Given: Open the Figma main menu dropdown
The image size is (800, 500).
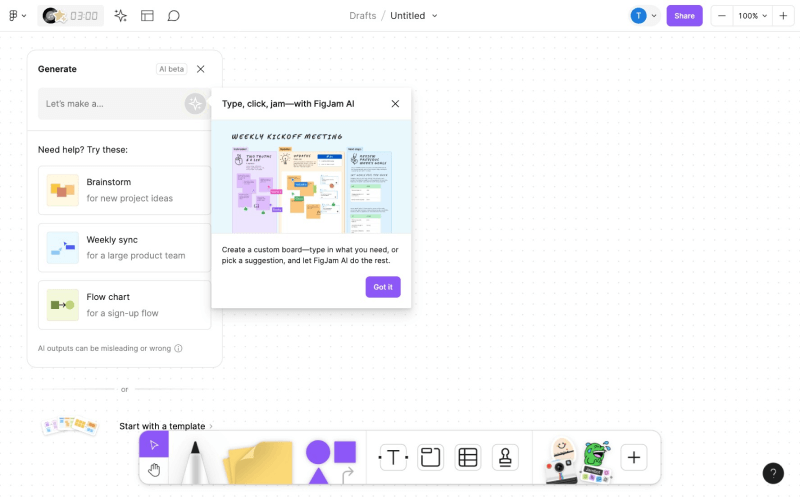Looking at the screenshot, I should click(17, 16).
